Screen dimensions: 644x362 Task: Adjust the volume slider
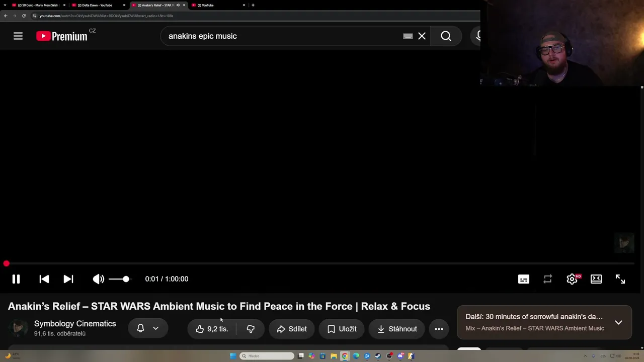120,279
